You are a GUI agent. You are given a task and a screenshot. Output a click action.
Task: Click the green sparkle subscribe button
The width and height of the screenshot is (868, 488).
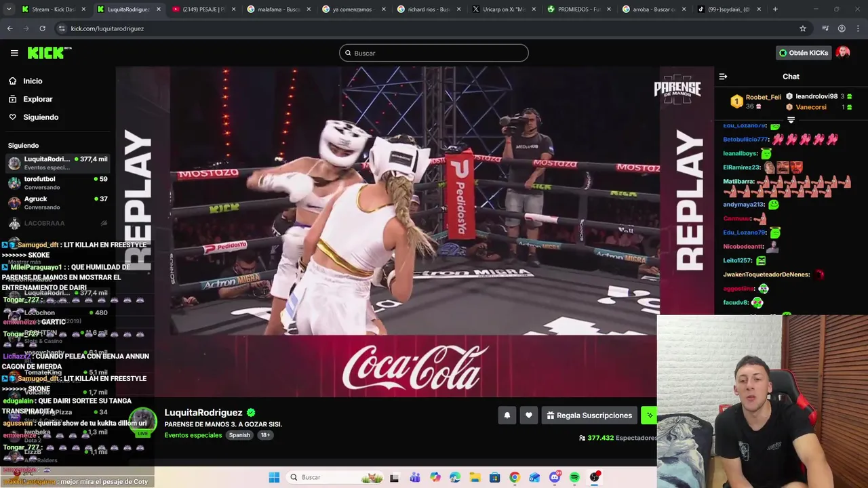point(649,415)
